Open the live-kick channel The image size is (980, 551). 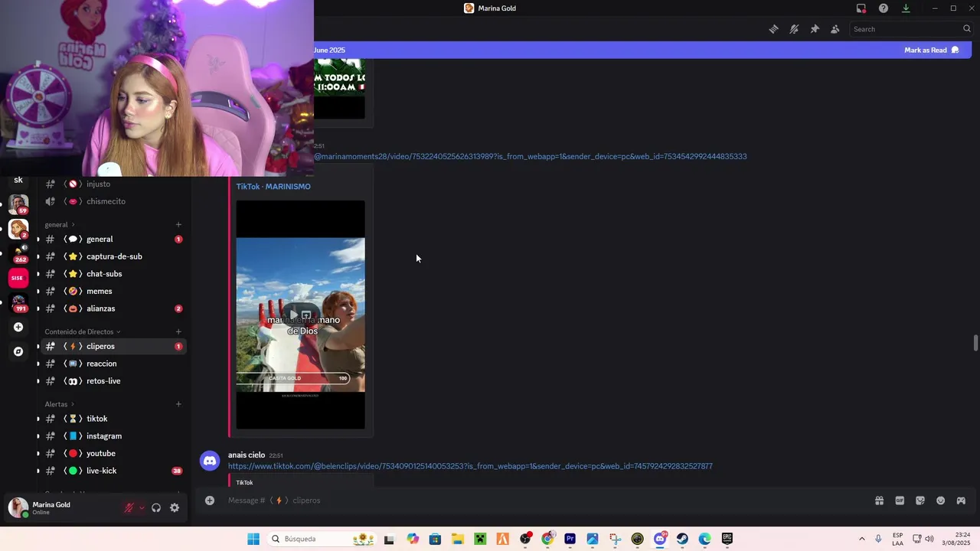pos(113,471)
